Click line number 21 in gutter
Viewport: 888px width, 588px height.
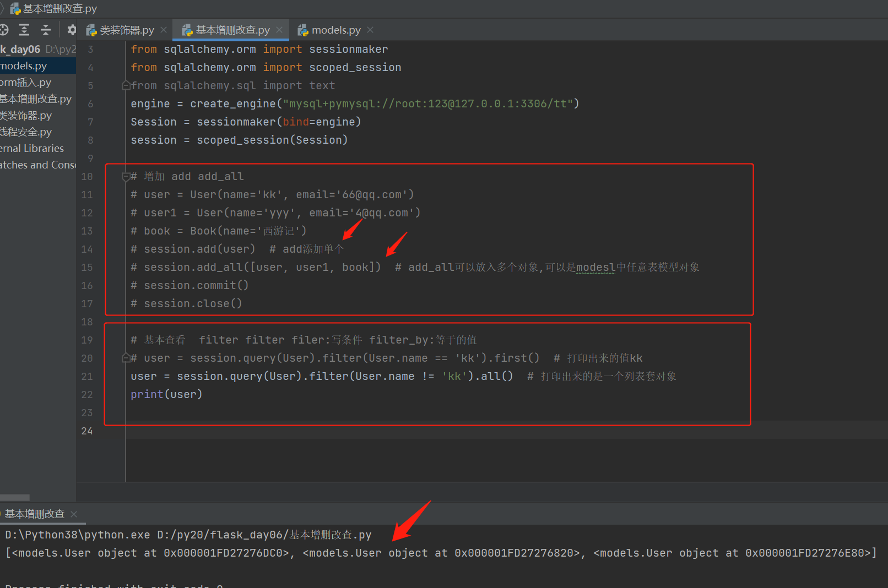(x=87, y=377)
